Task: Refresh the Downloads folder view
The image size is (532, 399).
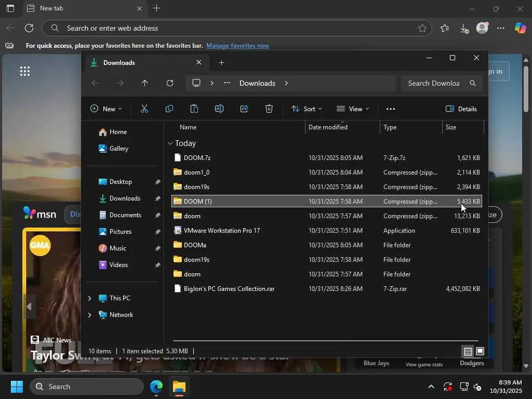Action: 170,83
